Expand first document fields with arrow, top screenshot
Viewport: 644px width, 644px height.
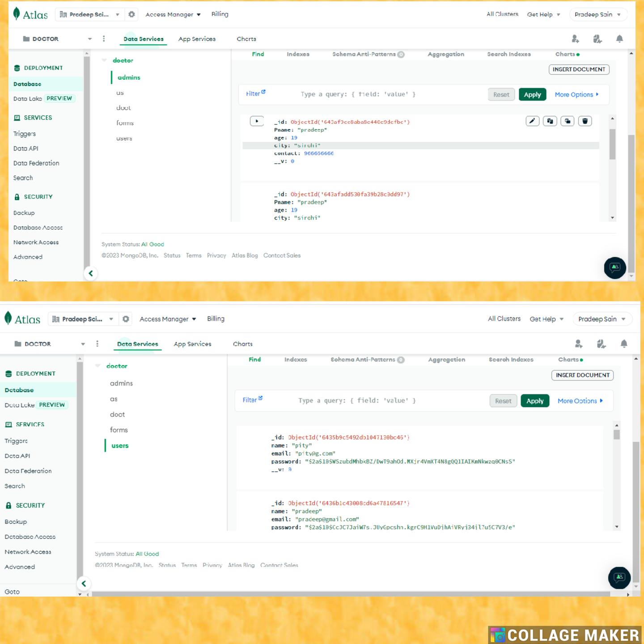[257, 121]
